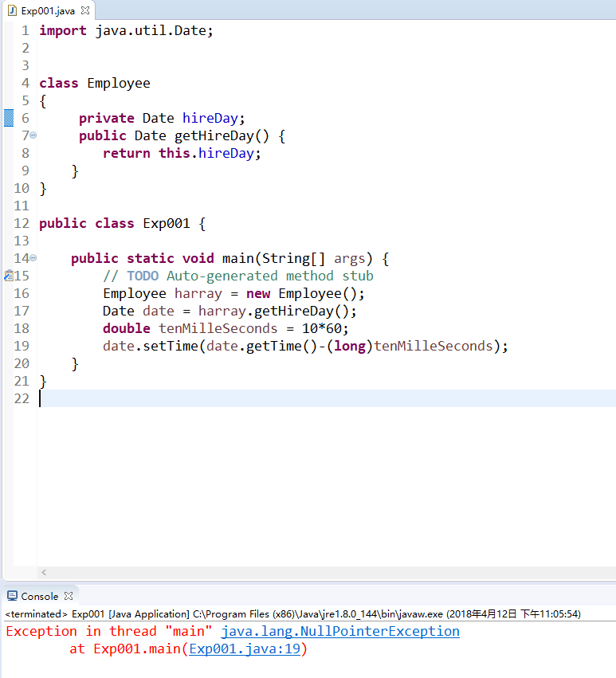Jump to Exp001.java:19 from stack trace
The width and height of the screenshot is (616, 678).
click(245, 649)
